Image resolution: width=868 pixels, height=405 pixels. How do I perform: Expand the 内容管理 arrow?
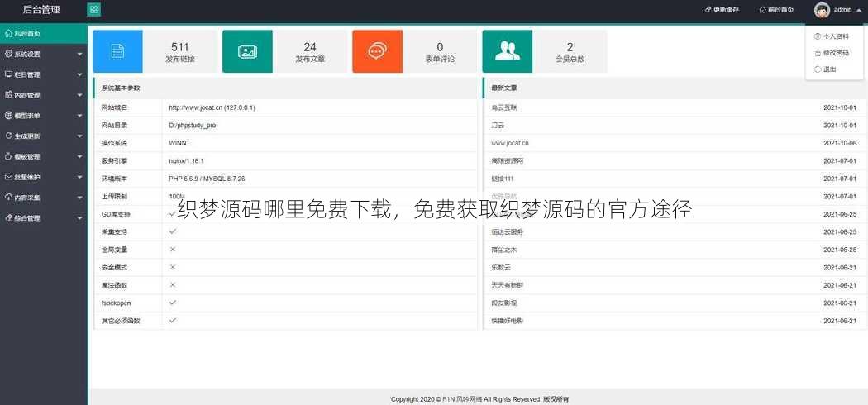tap(79, 95)
